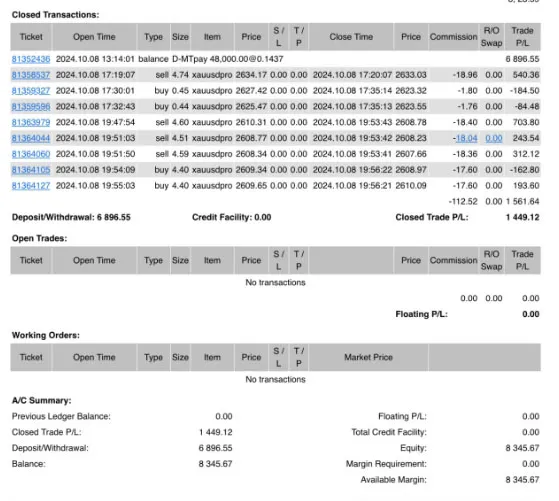This screenshot has height=501, width=559.
Task: Select close price 2610.09 in row 81364127
Action: point(411,186)
